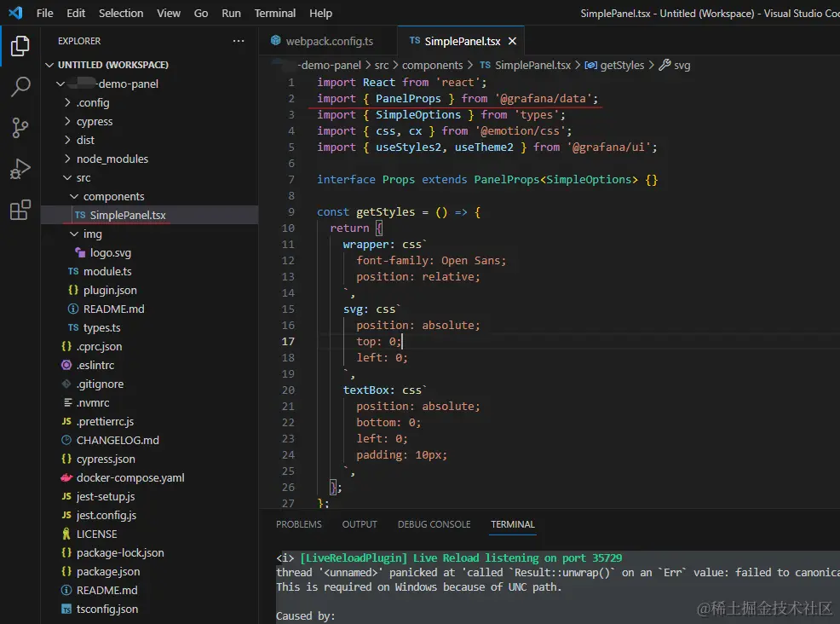Click the Explorer more actions ellipsis
The width and height of the screenshot is (840, 624).
(x=239, y=41)
